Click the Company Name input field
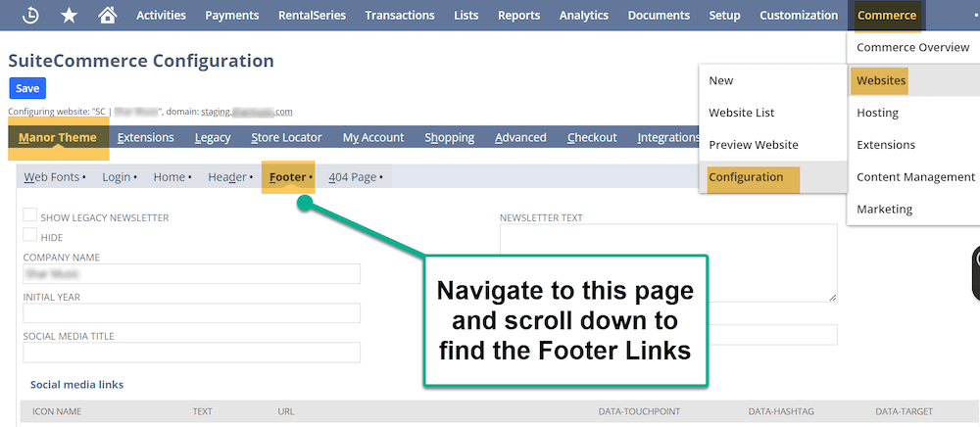980x427 pixels. pyautogui.click(x=192, y=273)
